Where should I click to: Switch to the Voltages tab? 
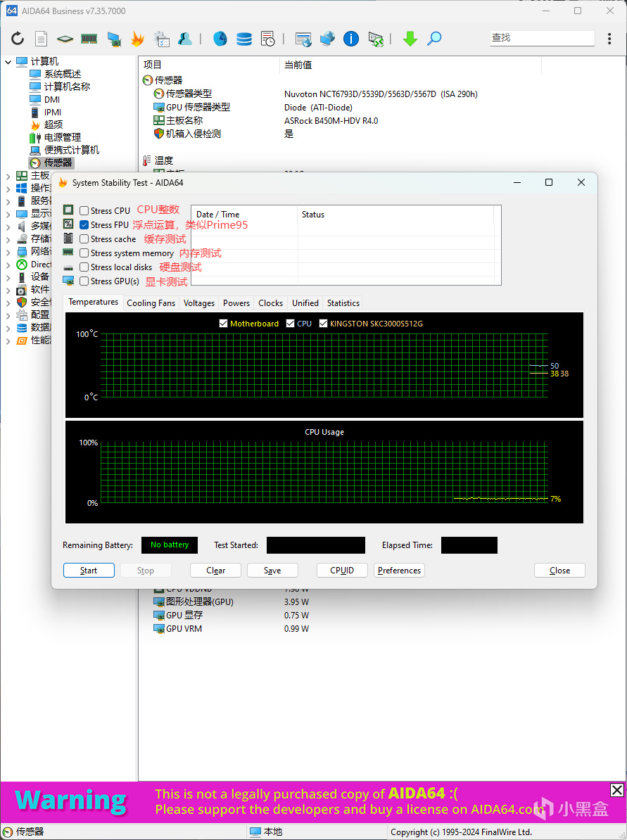199,303
